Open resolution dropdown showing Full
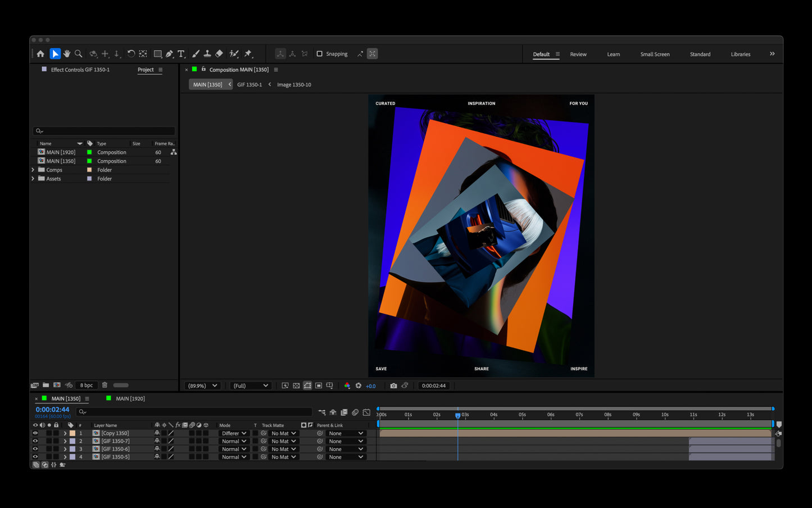Screen dimensions: 812x508 [x=250, y=385]
